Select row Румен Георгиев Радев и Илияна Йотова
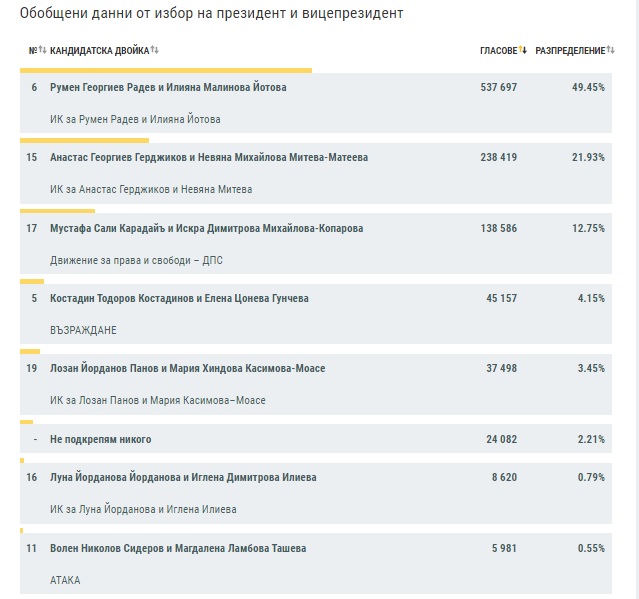639x599 pixels. click(x=316, y=103)
